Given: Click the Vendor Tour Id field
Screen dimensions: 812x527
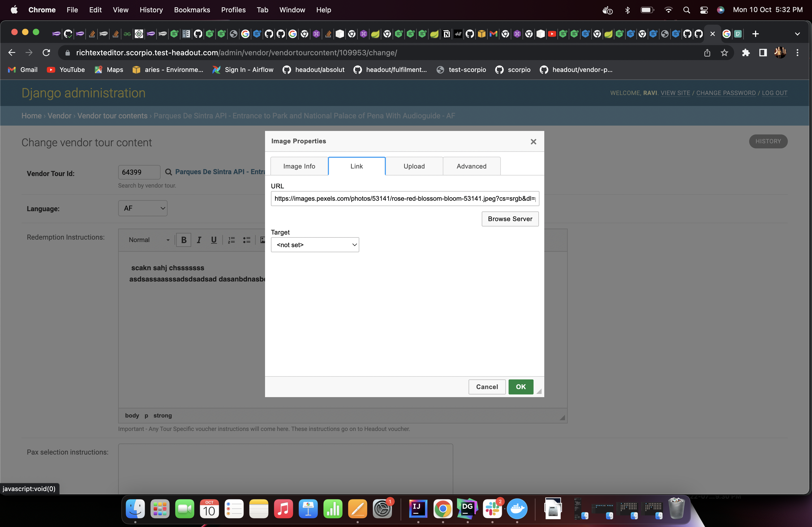Looking at the screenshot, I should [139, 172].
